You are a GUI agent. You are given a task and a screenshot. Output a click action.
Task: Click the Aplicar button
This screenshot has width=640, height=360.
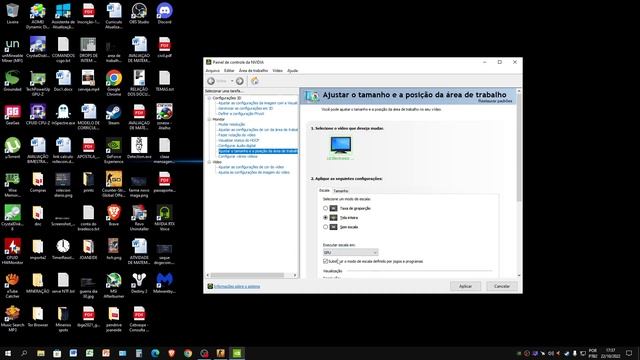tap(465, 286)
